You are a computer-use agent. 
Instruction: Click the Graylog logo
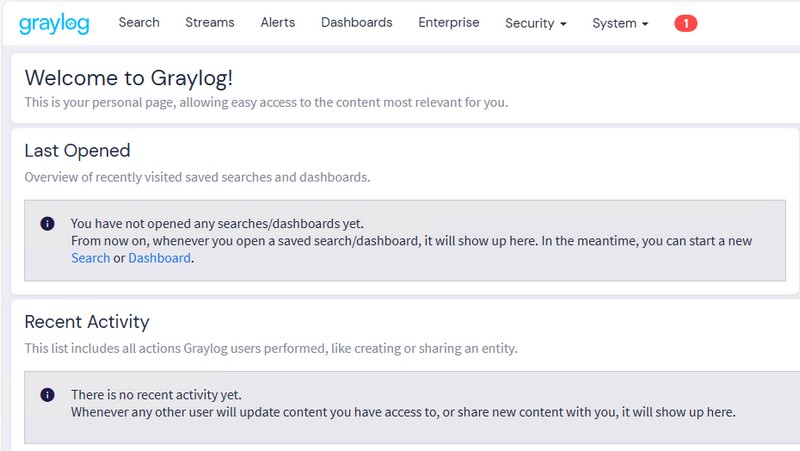[x=55, y=22]
